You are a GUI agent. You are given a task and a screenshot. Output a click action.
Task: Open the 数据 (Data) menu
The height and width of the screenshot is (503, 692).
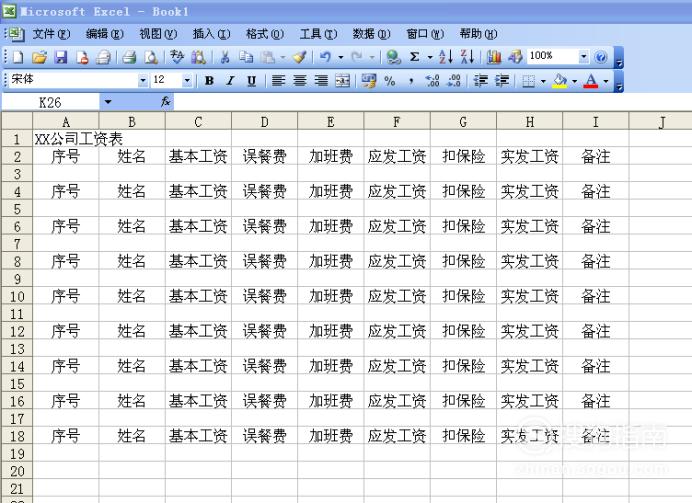[372, 34]
